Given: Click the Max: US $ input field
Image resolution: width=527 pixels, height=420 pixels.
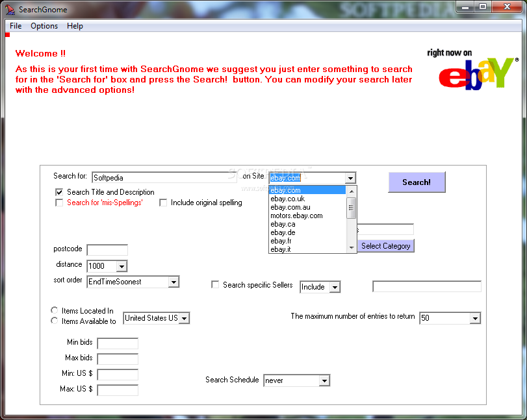Looking at the screenshot, I should pyautogui.click(x=118, y=390).
